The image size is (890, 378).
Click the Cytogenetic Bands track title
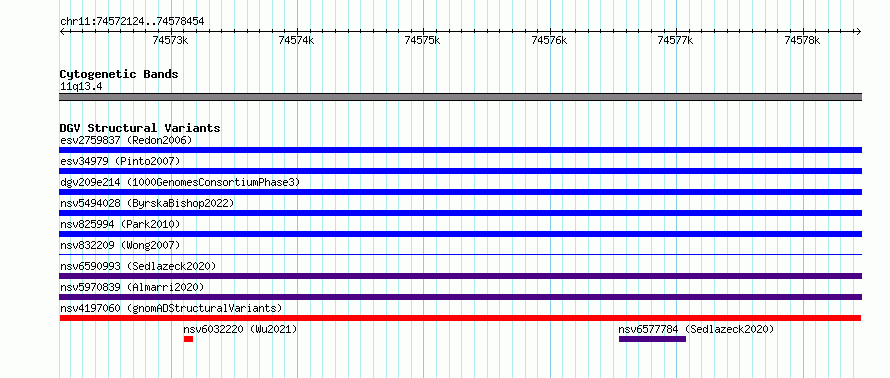click(x=119, y=74)
